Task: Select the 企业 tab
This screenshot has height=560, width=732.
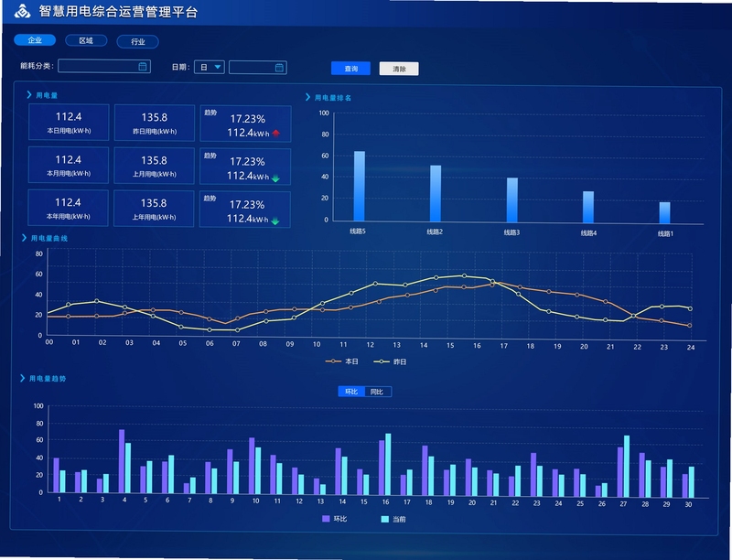Action: [35, 40]
